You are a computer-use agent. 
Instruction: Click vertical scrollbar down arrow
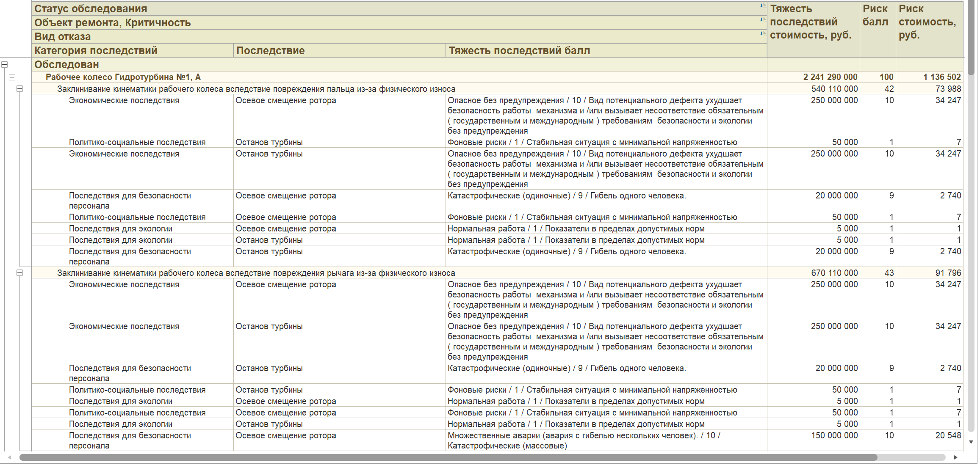(971, 442)
